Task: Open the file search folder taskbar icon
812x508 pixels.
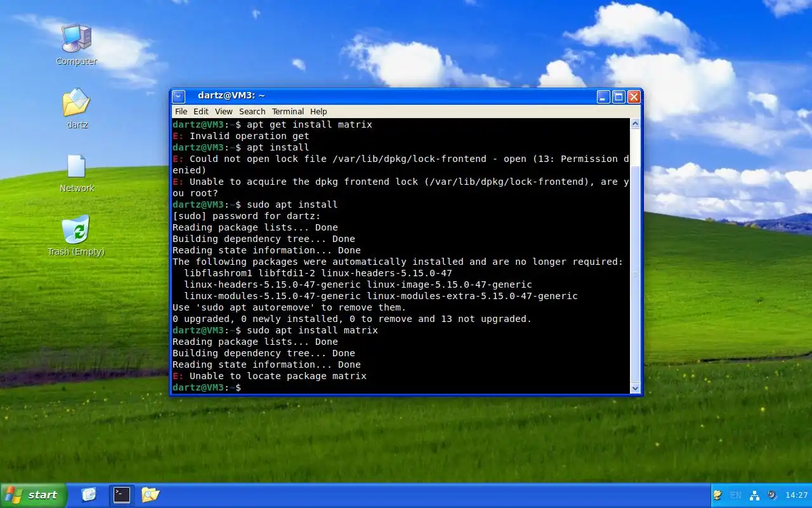Action: click(x=150, y=495)
